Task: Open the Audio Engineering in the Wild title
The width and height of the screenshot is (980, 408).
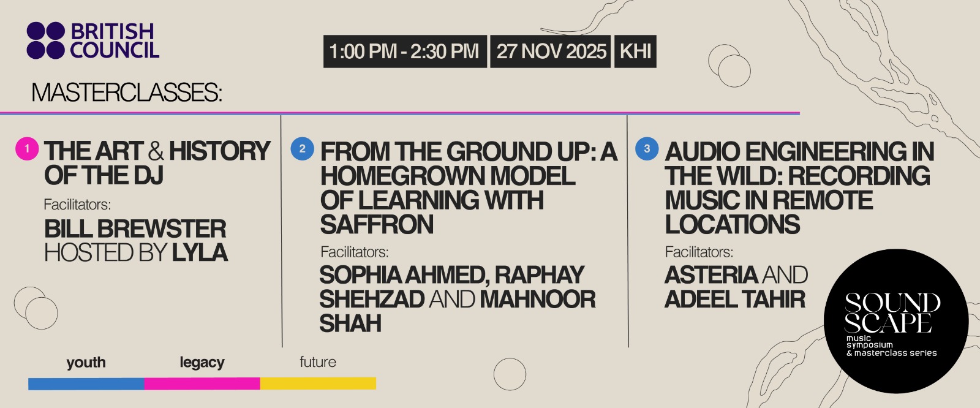Action: click(x=799, y=187)
